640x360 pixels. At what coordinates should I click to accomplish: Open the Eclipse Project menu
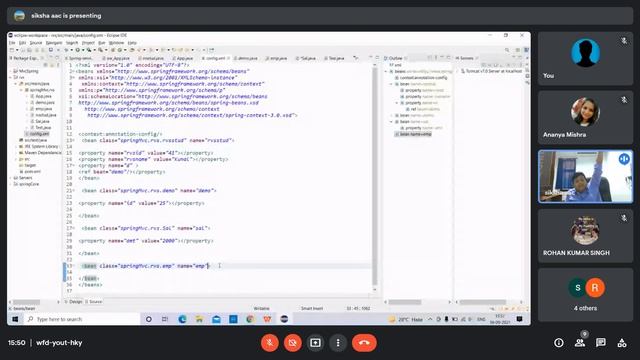point(88,43)
